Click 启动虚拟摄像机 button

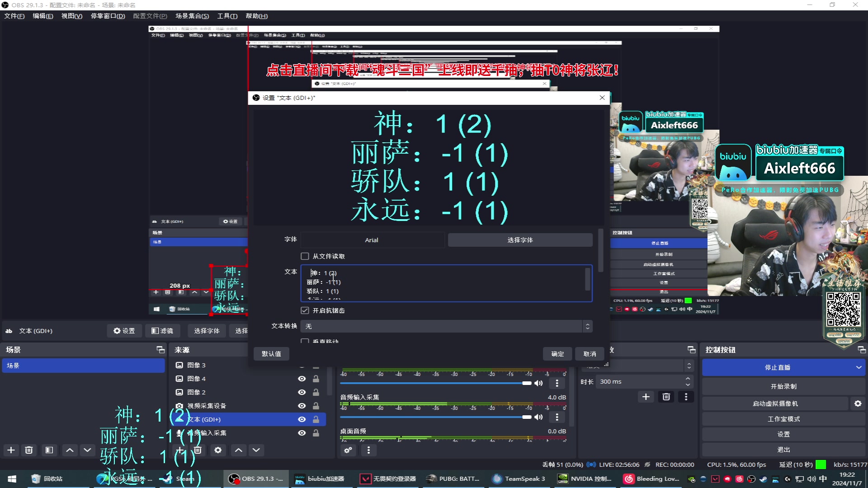point(775,404)
